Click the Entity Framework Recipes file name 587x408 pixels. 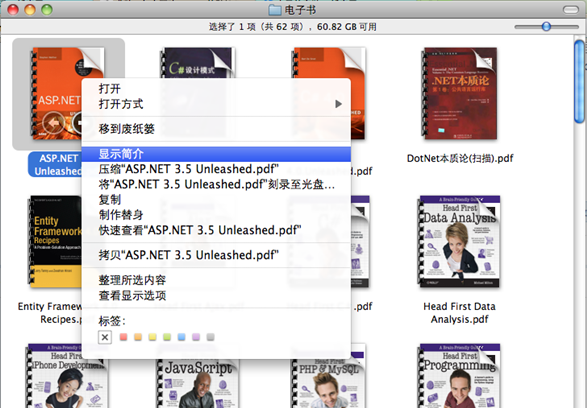(x=50, y=313)
